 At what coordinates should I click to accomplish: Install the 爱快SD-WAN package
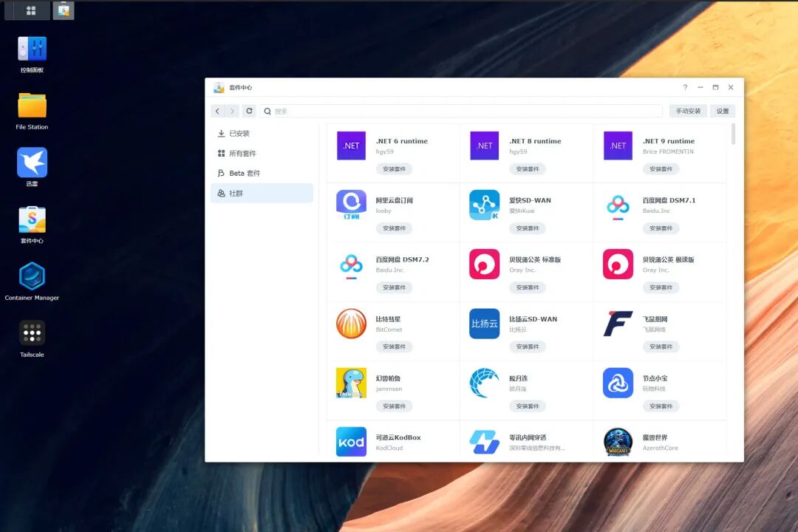click(x=528, y=228)
